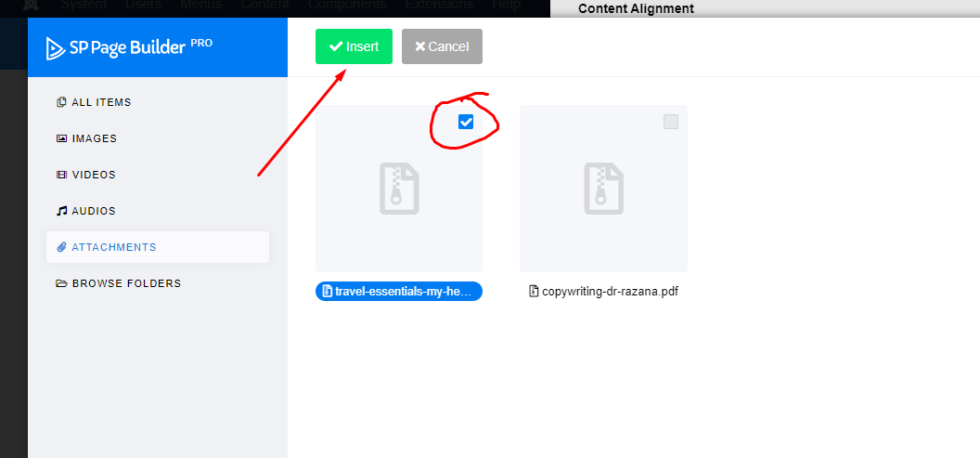The image size is (980, 458).
Task: Click the file icon beside copywriting-dr-razana.pdf
Action: [x=534, y=291]
